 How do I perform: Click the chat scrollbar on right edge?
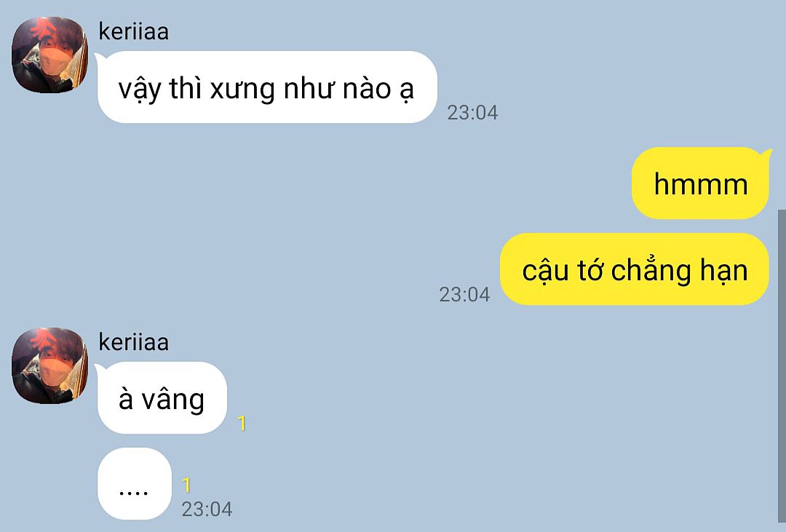click(x=782, y=366)
